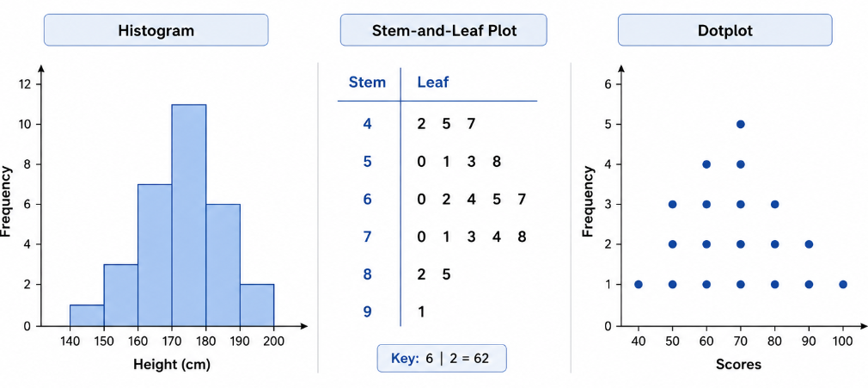Select the Dotplot title label
Screen dimensions: 868x388
tap(725, 30)
